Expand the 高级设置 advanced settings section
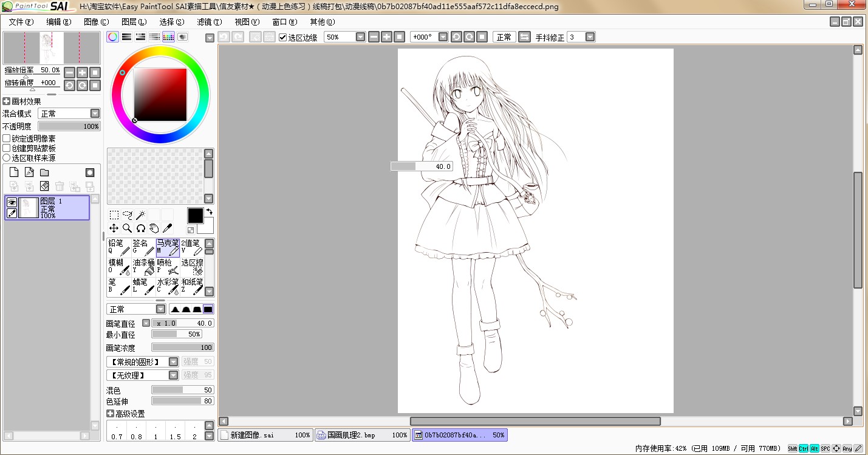868x455 pixels. pyautogui.click(x=110, y=414)
